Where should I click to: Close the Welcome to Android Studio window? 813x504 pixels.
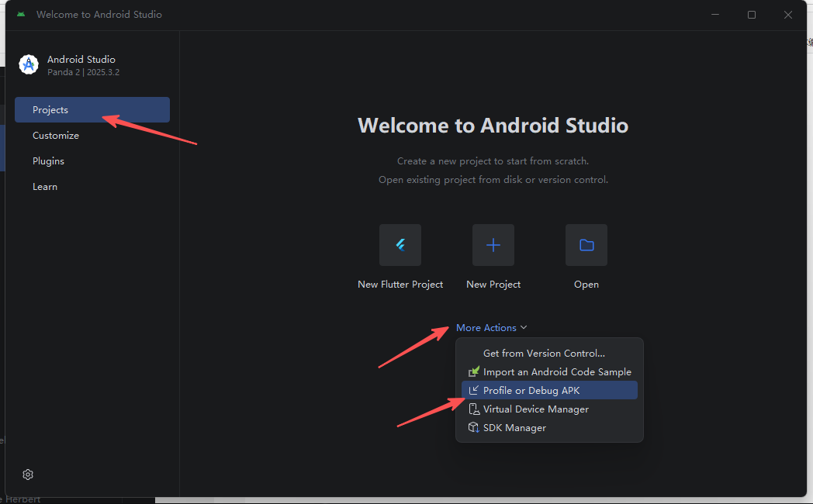(788, 15)
